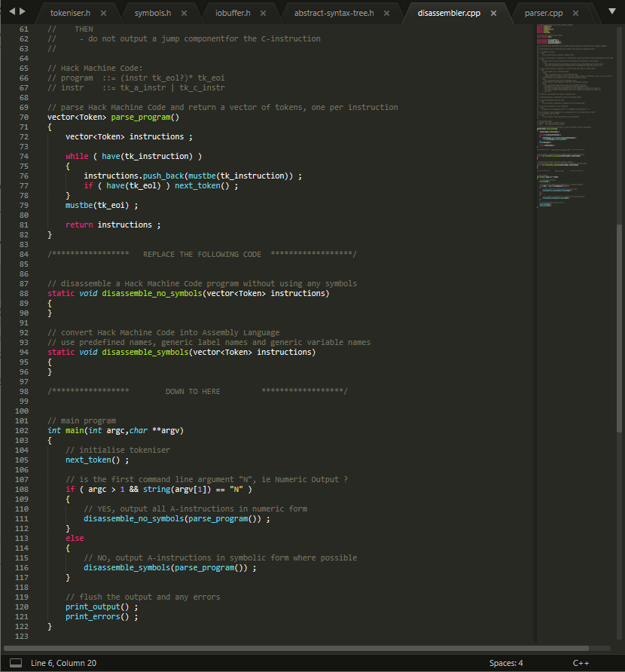
Task: Open the symbols.h tab
Action: [x=153, y=13]
